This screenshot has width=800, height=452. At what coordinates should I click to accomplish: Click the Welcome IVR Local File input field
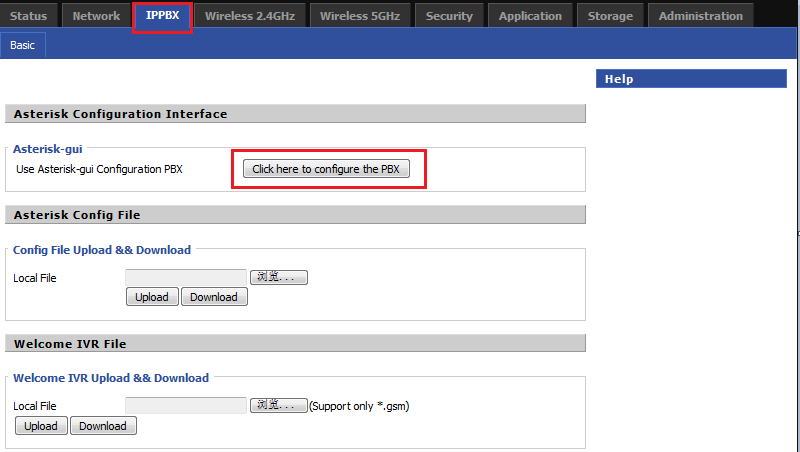[x=186, y=406]
